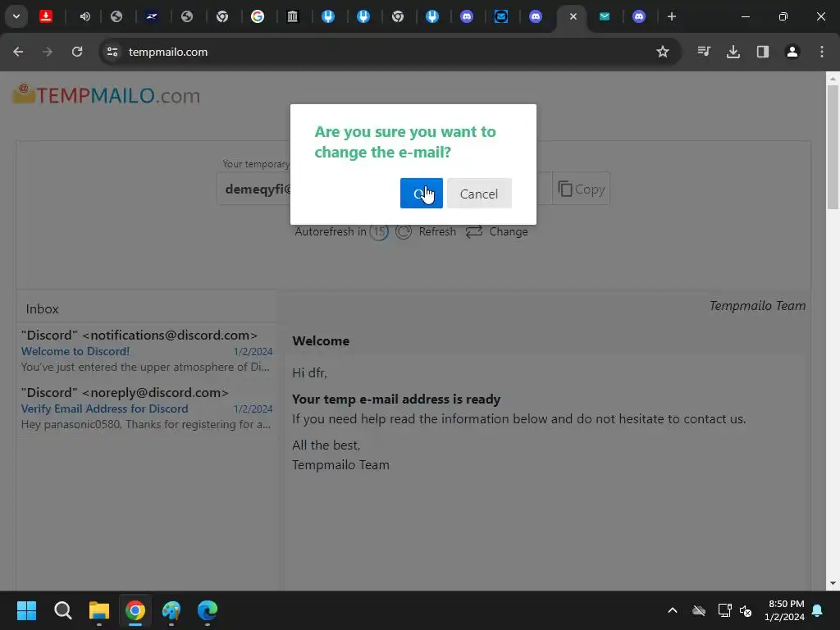Click the Inbox heading
This screenshot has width=840, height=630.
(x=43, y=309)
